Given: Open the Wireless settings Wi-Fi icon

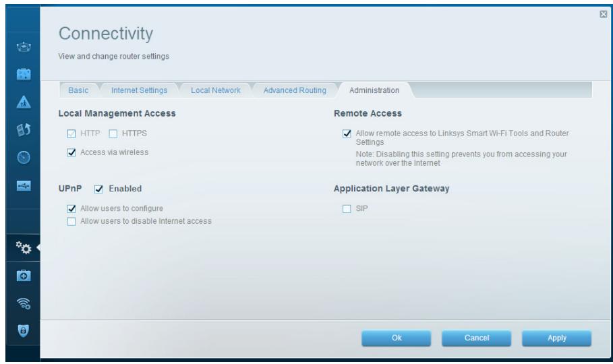Looking at the screenshot, I should [24, 303].
